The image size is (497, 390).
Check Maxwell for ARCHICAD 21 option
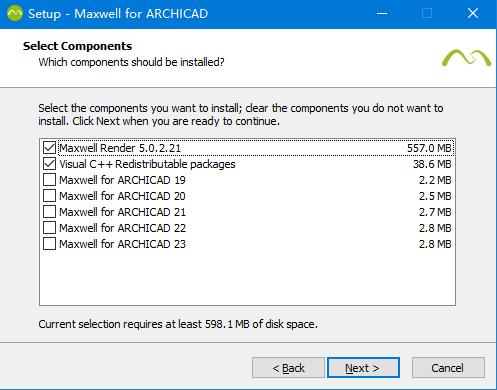pos(49,212)
